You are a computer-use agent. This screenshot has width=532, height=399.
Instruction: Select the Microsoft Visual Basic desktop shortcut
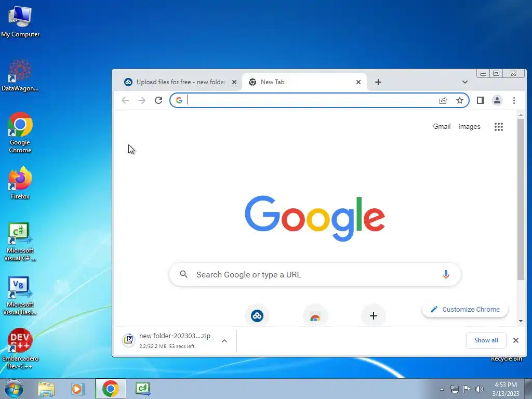pyautogui.click(x=20, y=296)
